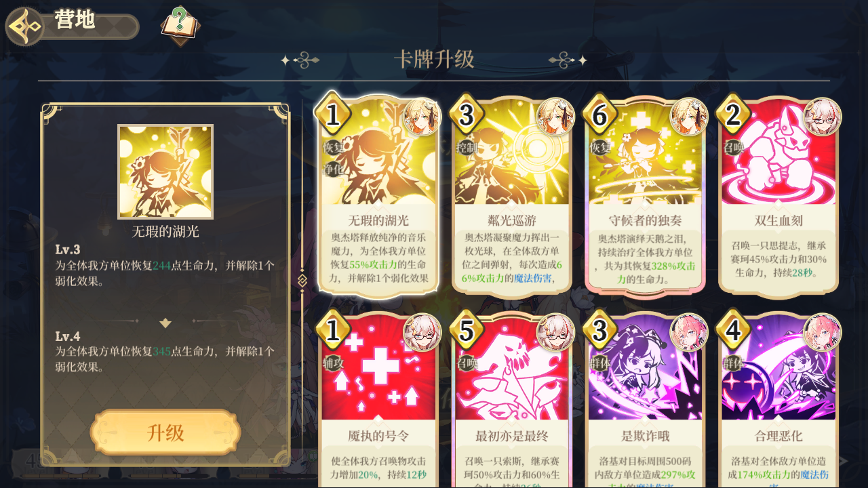Select the 是欺诈哦 card

coord(646,400)
